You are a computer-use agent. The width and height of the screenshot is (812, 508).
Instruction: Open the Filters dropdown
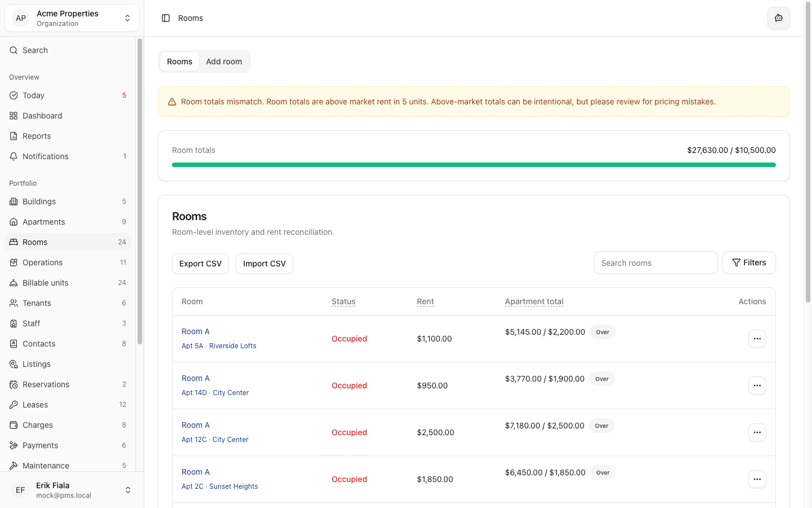tap(749, 262)
